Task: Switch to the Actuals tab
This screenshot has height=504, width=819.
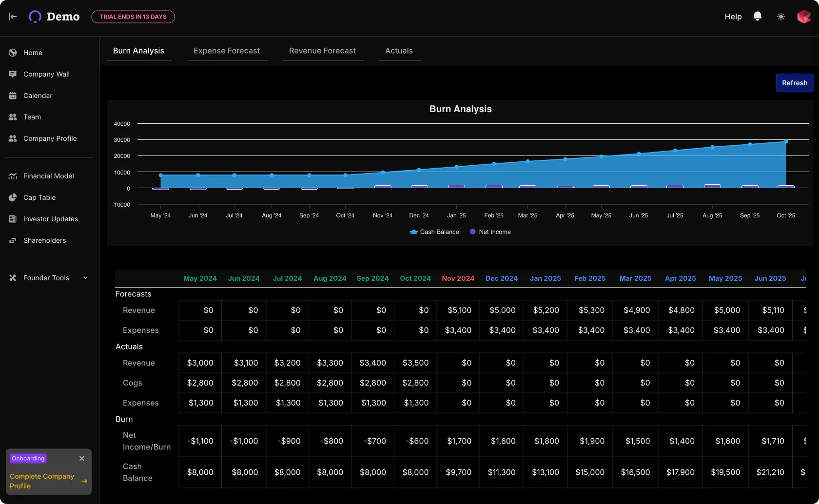Action: [x=399, y=51]
